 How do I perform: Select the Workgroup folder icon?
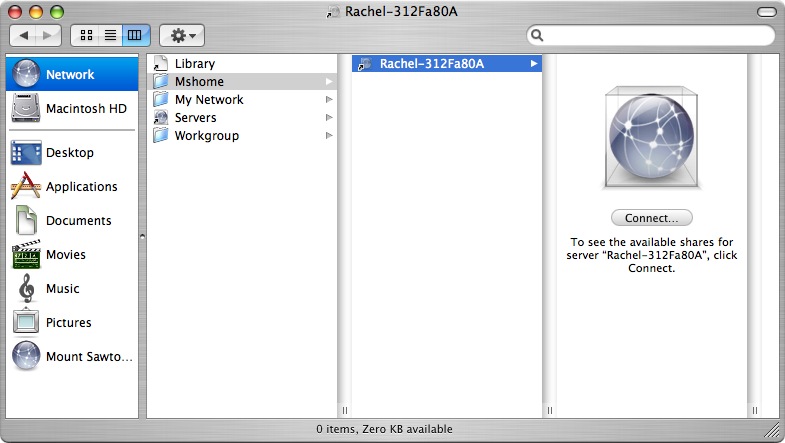[x=161, y=135]
